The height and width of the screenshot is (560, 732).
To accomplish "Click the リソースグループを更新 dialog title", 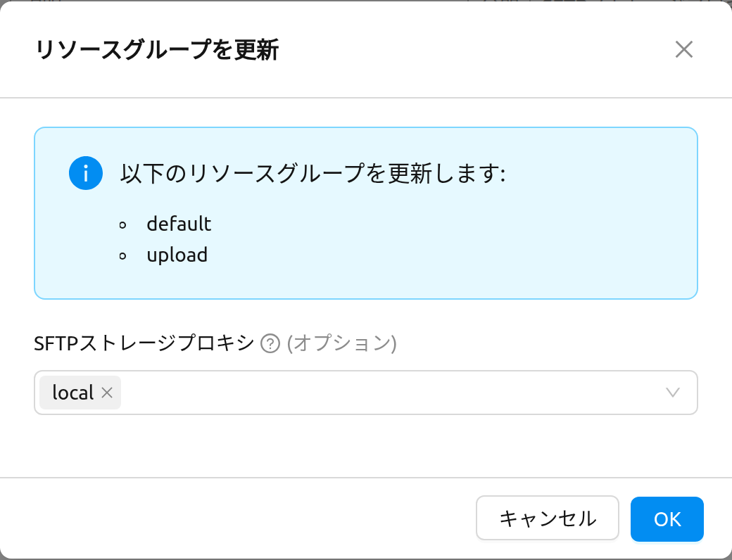I will (x=157, y=50).
